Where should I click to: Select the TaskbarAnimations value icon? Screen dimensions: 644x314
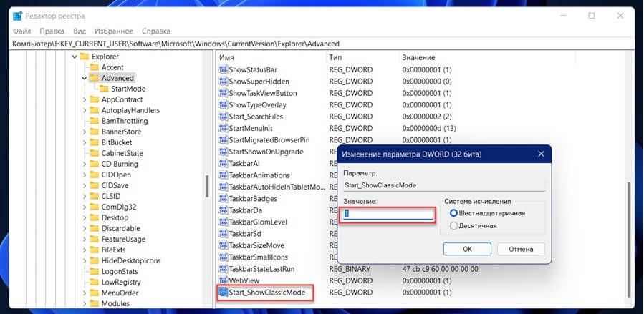tap(223, 175)
